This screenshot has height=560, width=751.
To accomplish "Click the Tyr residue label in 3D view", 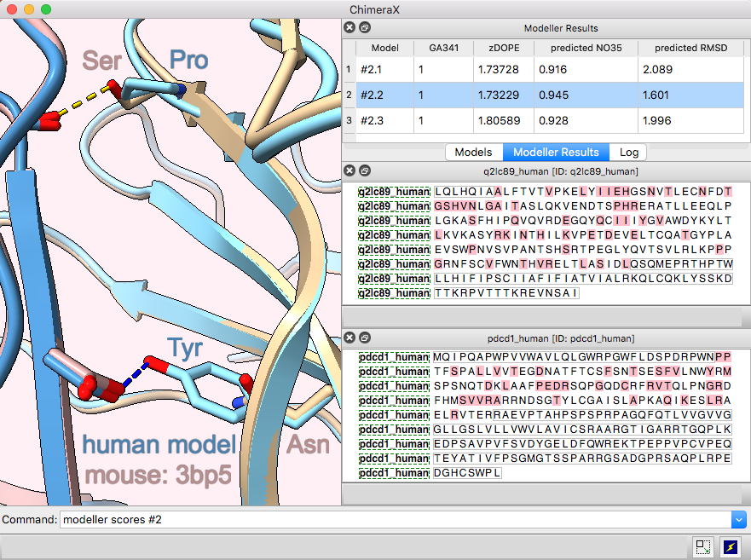I will pos(184,347).
